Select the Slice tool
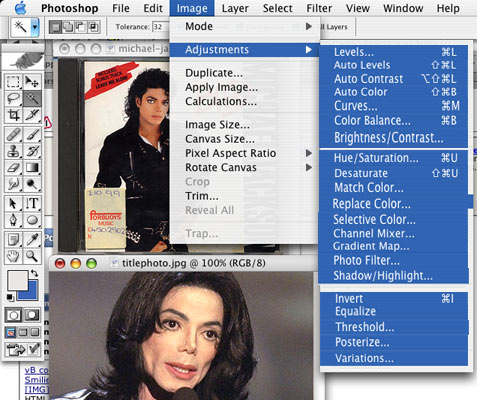This screenshot has width=477, height=400. 32,115
